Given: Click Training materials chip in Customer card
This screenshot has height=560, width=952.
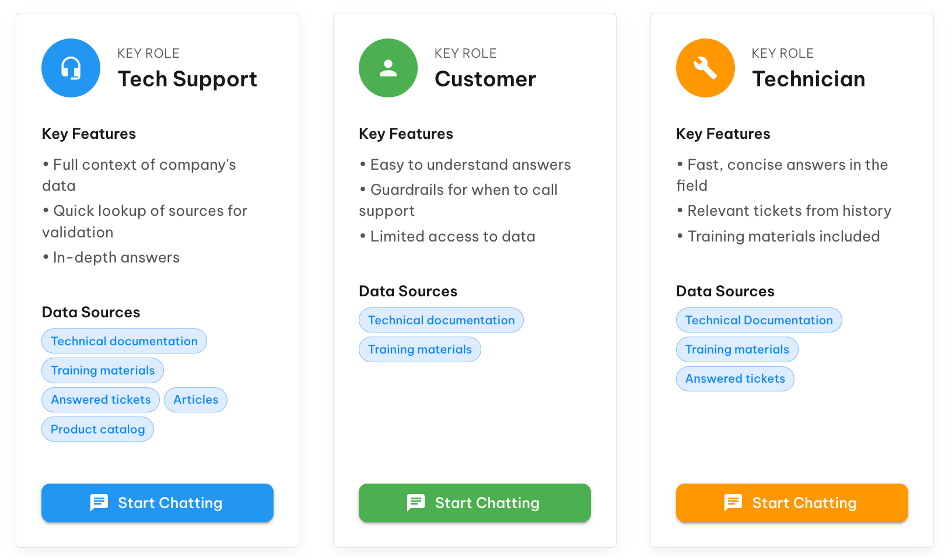Looking at the screenshot, I should pyautogui.click(x=420, y=349).
